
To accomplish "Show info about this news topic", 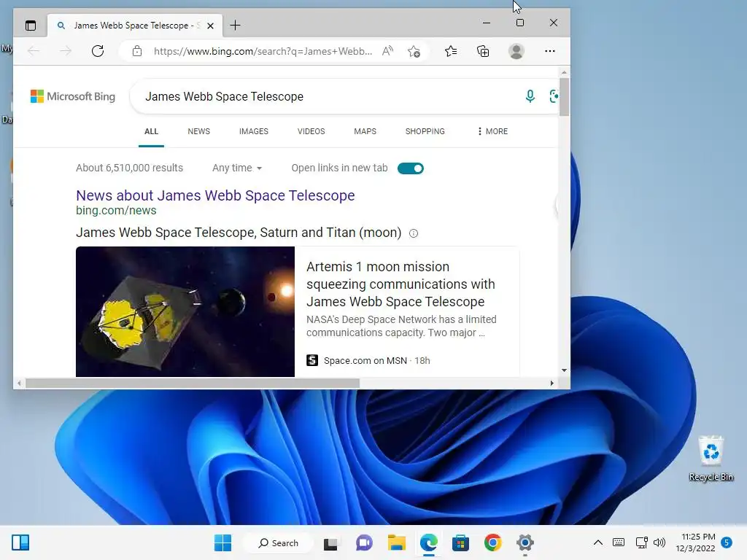I will tap(414, 233).
